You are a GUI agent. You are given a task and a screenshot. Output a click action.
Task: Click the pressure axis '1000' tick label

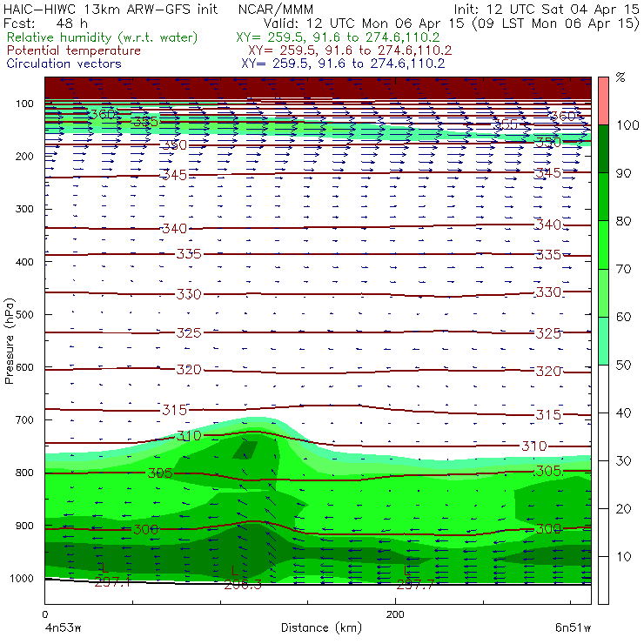(22, 578)
